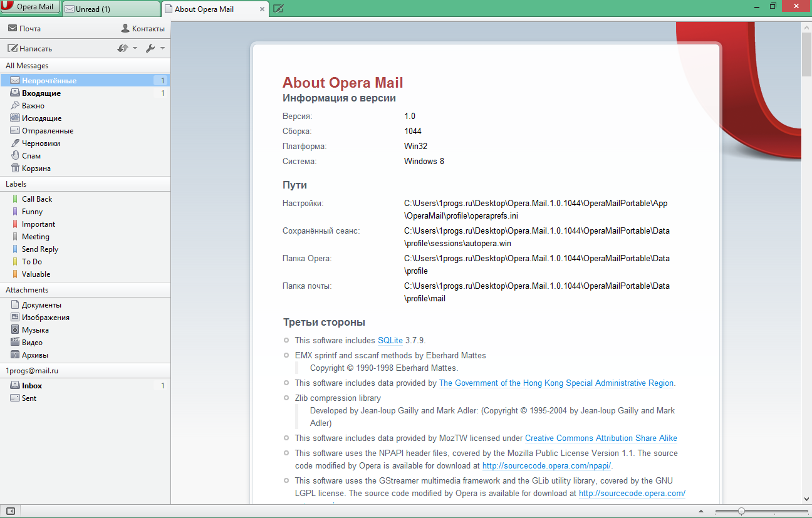Select the green Call Back label

pos(85,199)
